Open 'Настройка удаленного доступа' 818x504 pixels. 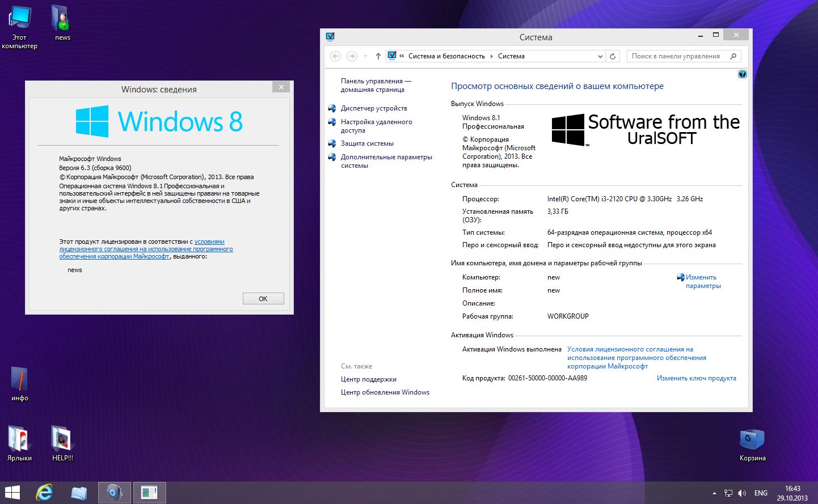[x=377, y=126]
